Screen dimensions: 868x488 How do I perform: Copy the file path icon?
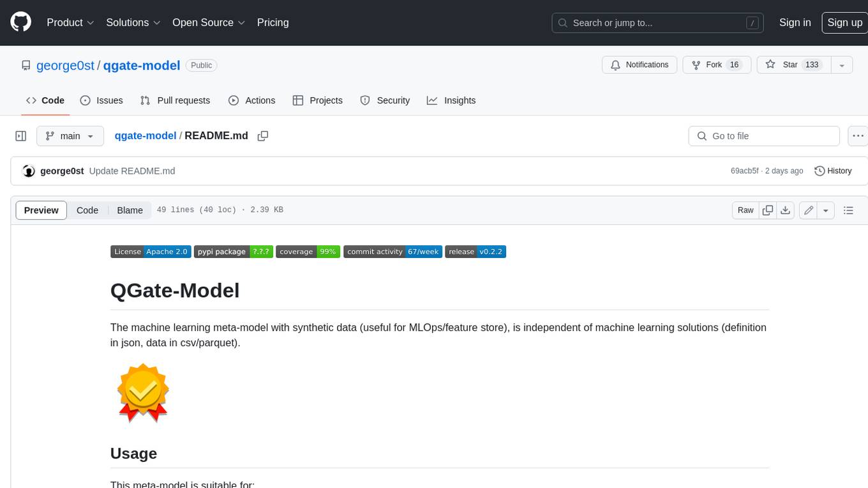coord(263,136)
